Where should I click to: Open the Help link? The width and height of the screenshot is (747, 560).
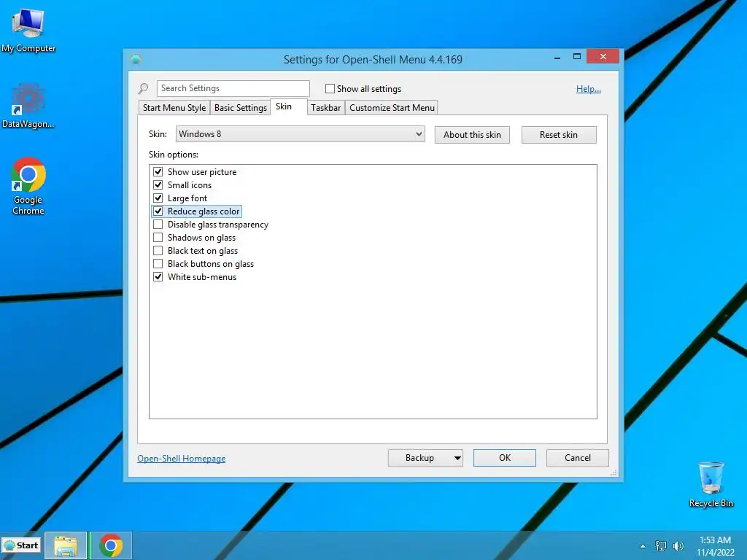coord(589,88)
